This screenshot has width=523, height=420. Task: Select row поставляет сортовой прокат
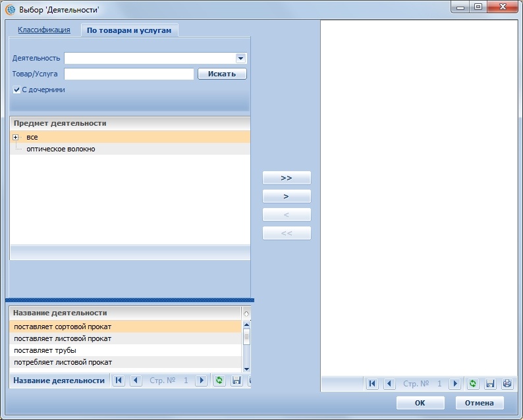[125, 327]
